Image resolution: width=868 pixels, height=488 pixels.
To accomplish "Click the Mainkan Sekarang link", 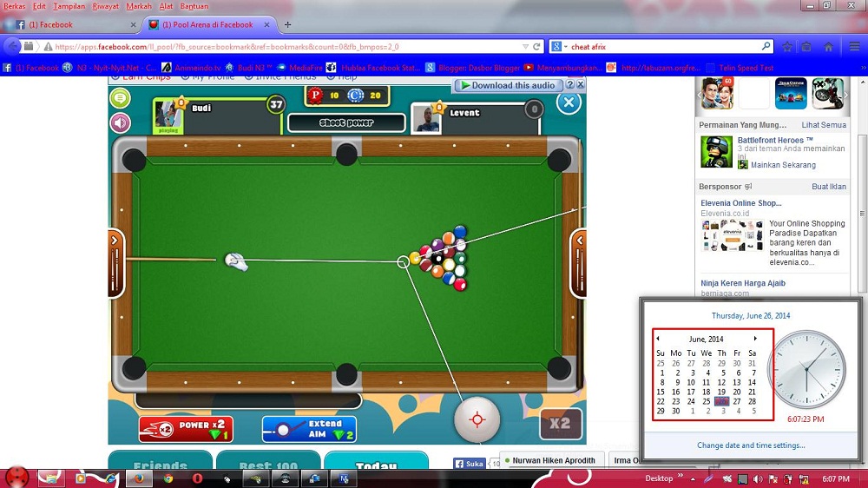I will [783, 165].
